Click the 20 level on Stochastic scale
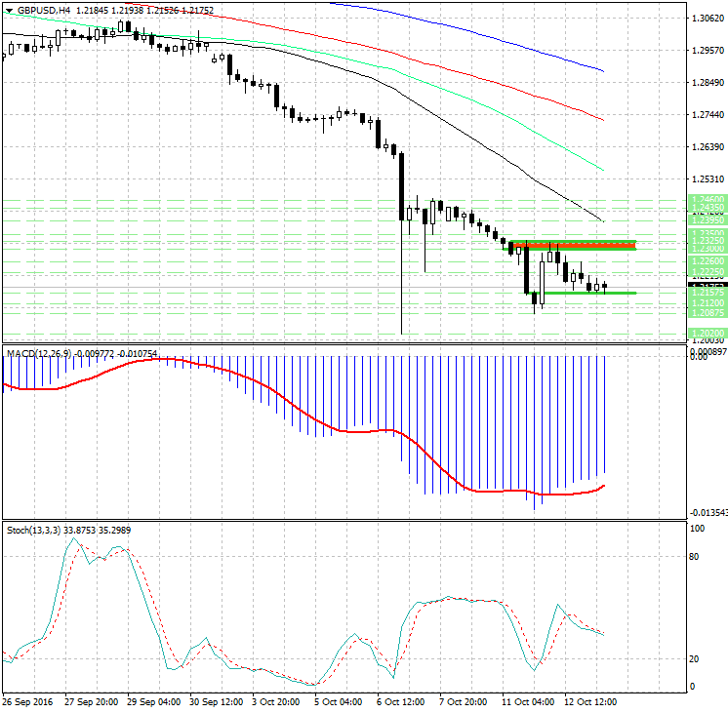The image size is (728, 713). tap(694, 658)
